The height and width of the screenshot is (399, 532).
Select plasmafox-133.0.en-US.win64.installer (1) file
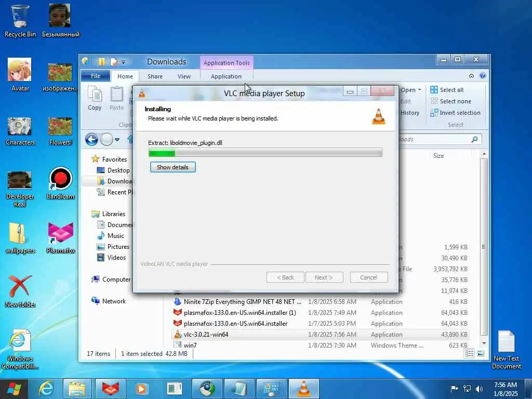point(321,313)
